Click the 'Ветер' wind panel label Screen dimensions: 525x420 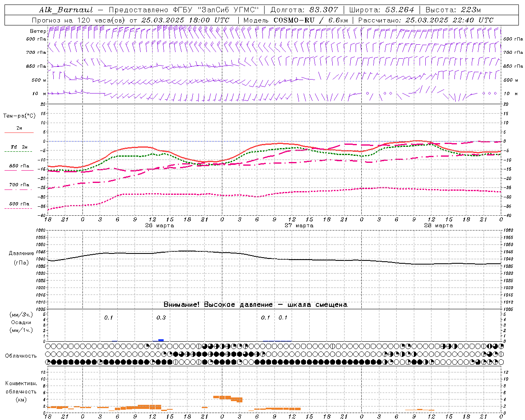pos(38,31)
